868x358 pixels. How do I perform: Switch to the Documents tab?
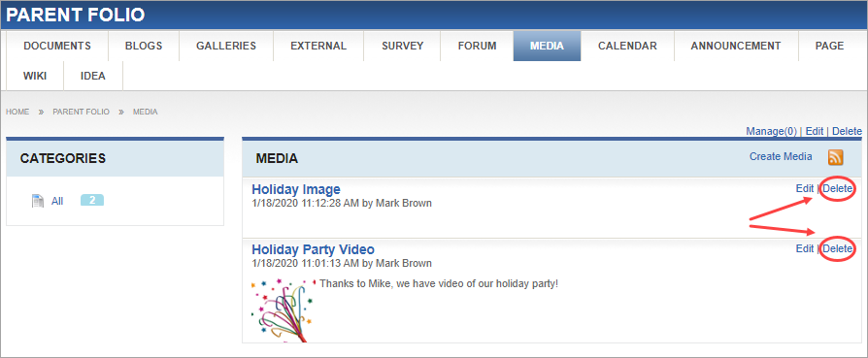coord(57,46)
